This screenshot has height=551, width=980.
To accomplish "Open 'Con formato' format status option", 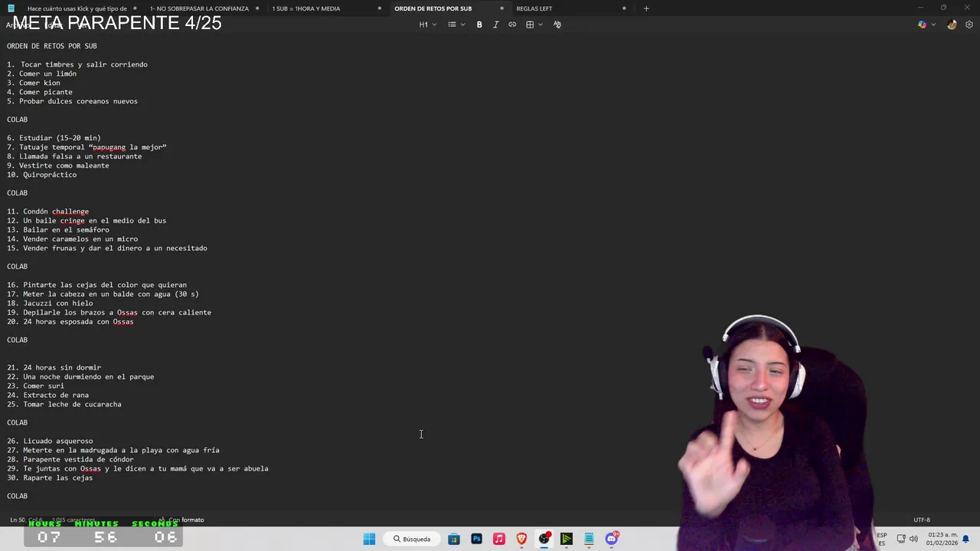I will (x=186, y=520).
